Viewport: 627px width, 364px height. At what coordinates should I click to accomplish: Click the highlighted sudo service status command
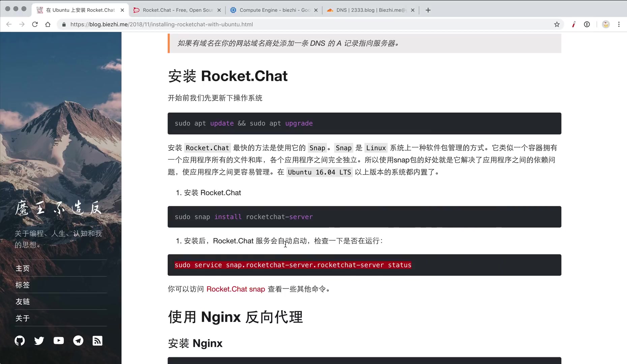pyautogui.click(x=293, y=265)
